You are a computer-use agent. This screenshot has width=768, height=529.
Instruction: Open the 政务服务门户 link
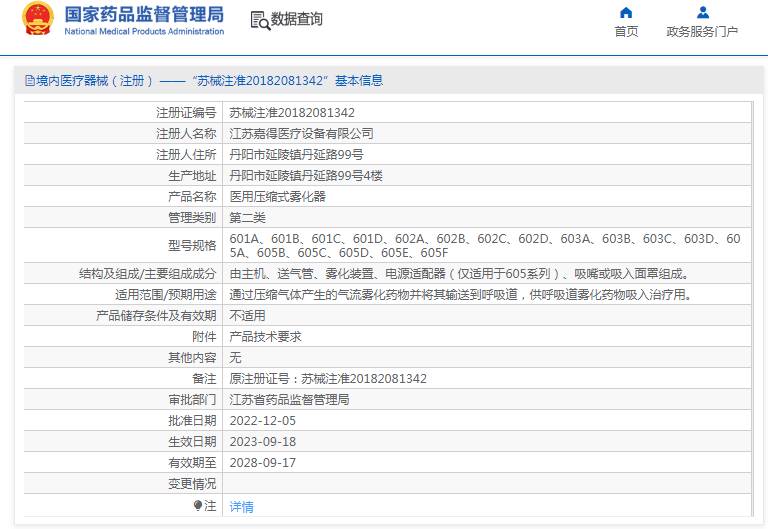702,31
